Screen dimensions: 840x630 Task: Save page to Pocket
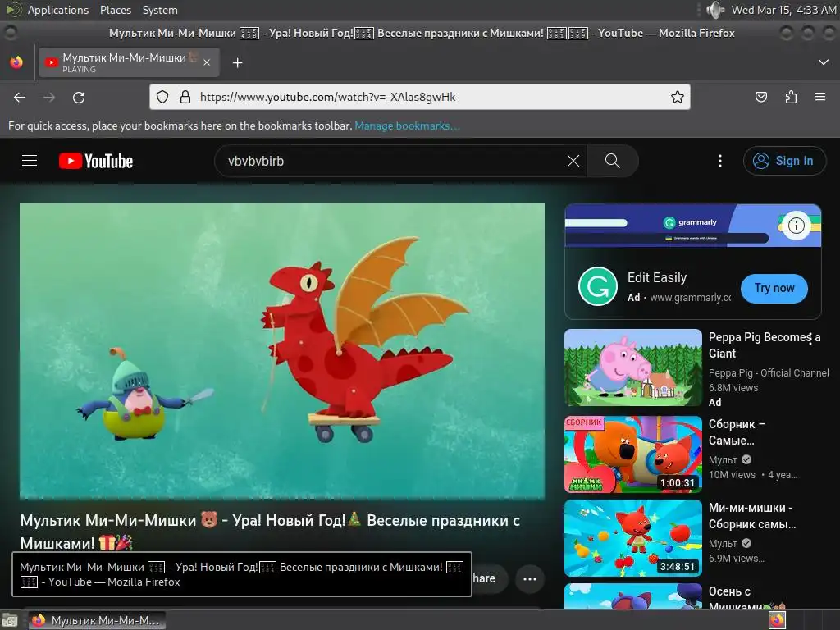coord(760,97)
